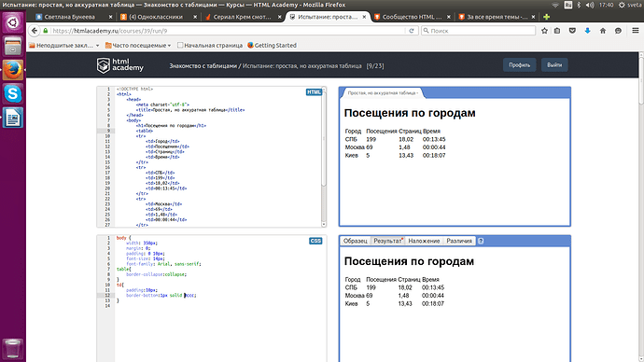
Task: Click the clock showing 17:40
Action: click(607, 5)
